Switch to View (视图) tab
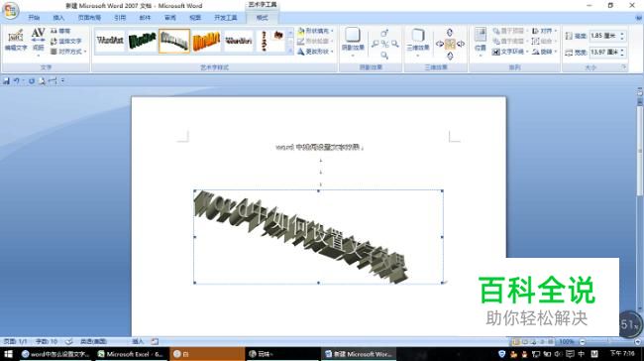Screen dimensions: 644x361 [x=195, y=18]
